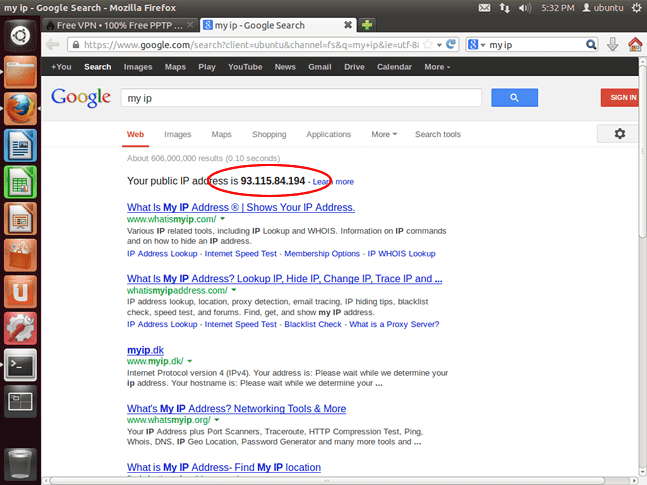Screen dimensions: 647x485
Task: Expand the More search category dropdown
Action: pos(384,134)
